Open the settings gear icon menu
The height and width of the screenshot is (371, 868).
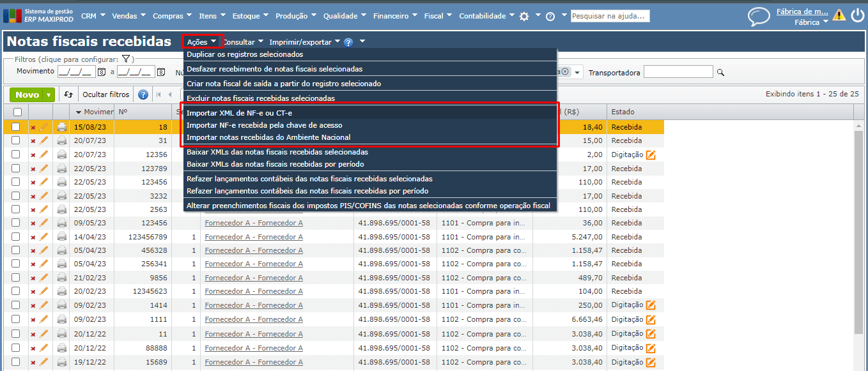pyautogui.click(x=524, y=17)
